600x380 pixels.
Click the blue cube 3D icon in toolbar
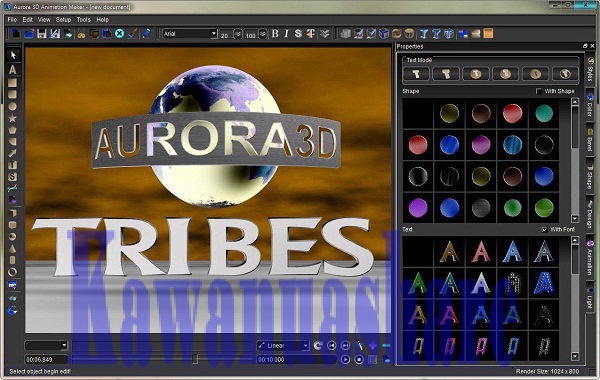click(x=384, y=34)
